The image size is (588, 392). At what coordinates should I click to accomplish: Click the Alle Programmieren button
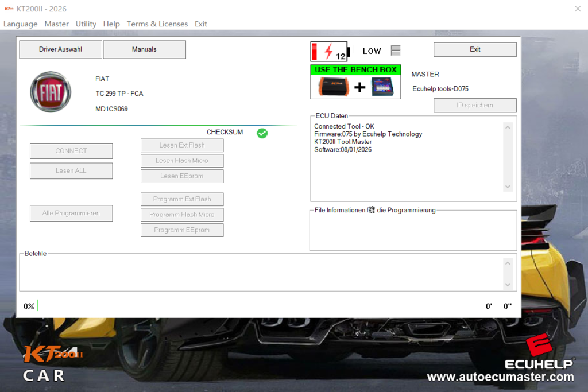point(71,214)
